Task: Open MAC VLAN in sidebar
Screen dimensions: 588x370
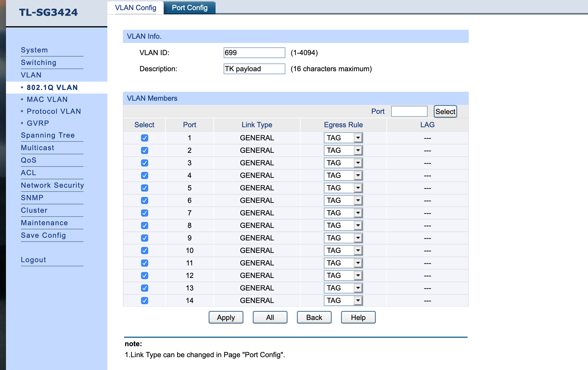Action: click(x=47, y=100)
